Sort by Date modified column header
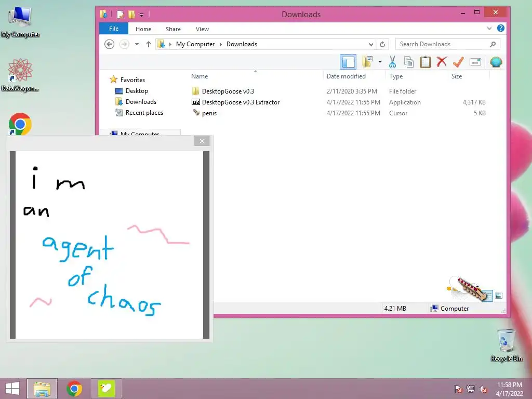The height and width of the screenshot is (399, 532). 346,76
